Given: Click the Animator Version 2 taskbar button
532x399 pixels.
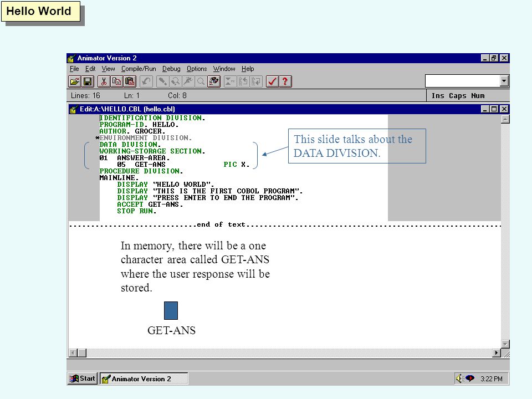Looking at the screenshot, I should pyautogui.click(x=144, y=378).
